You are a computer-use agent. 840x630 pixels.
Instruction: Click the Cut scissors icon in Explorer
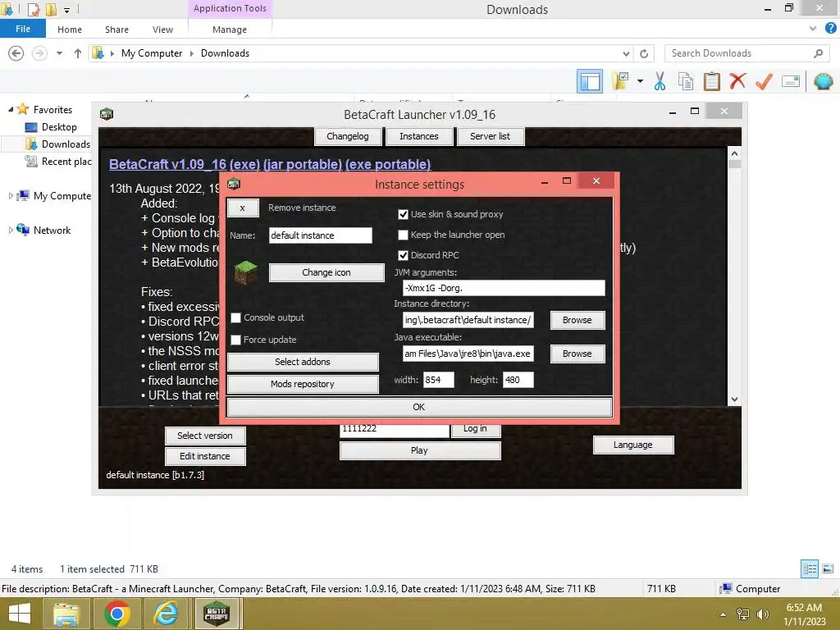(x=660, y=81)
